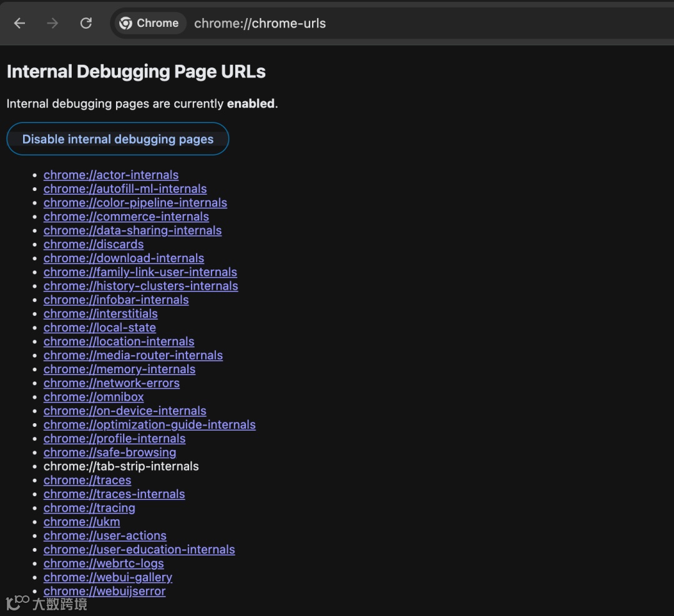The image size is (674, 616).
Task: Open chrome://profile-internals link
Action: (115, 438)
